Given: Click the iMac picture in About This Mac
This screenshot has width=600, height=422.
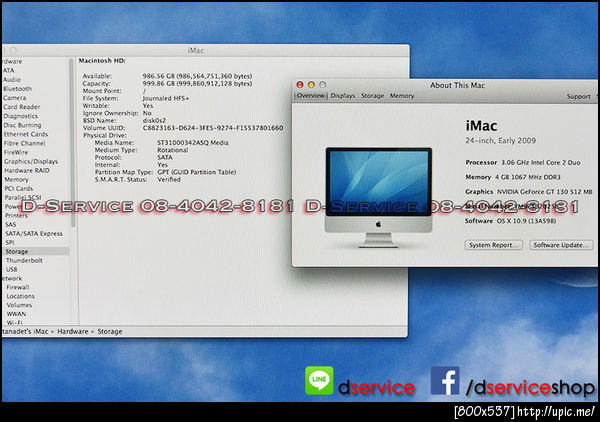Looking at the screenshot, I should click(378, 197).
